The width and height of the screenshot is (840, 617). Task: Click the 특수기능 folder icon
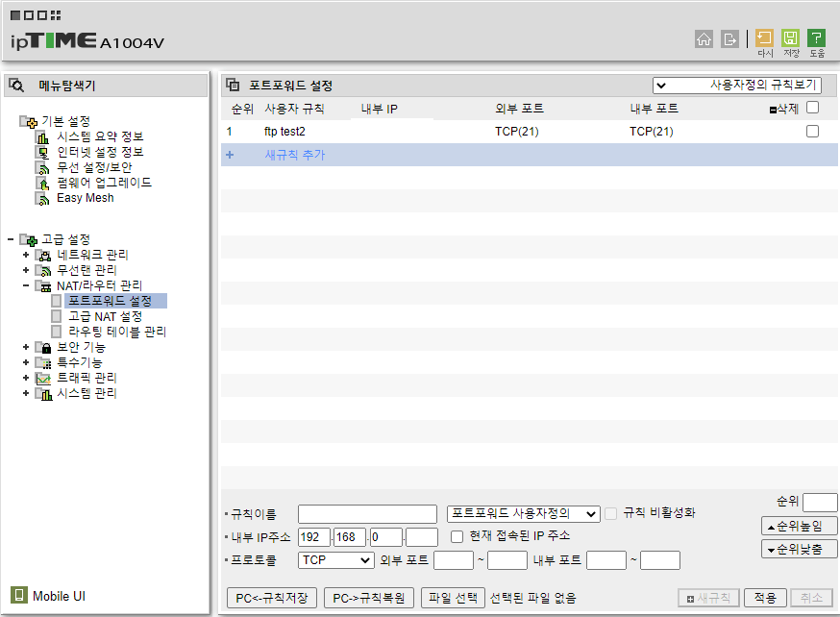pyautogui.click(x=43, y=362)
